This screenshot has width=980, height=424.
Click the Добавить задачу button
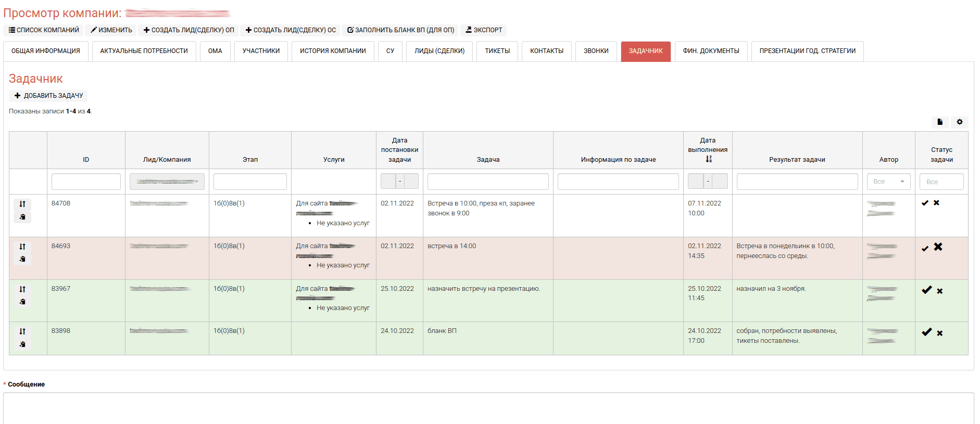coord(48,96)
